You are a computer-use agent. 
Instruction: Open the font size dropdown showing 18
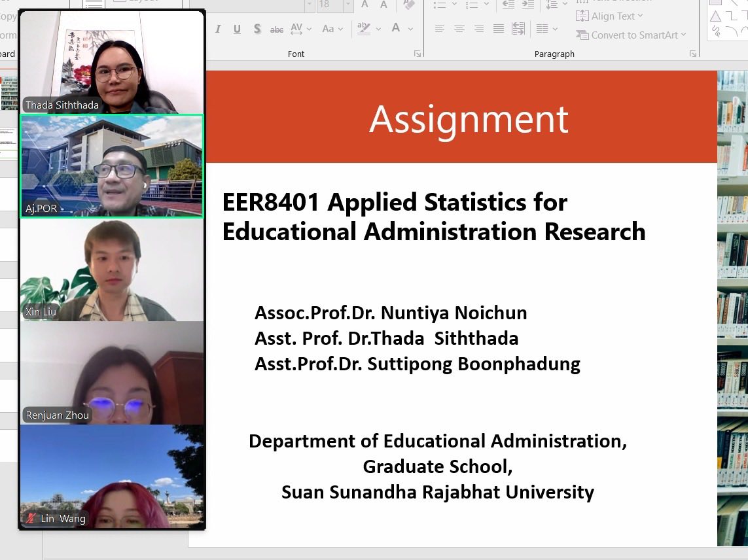point(348,5)
